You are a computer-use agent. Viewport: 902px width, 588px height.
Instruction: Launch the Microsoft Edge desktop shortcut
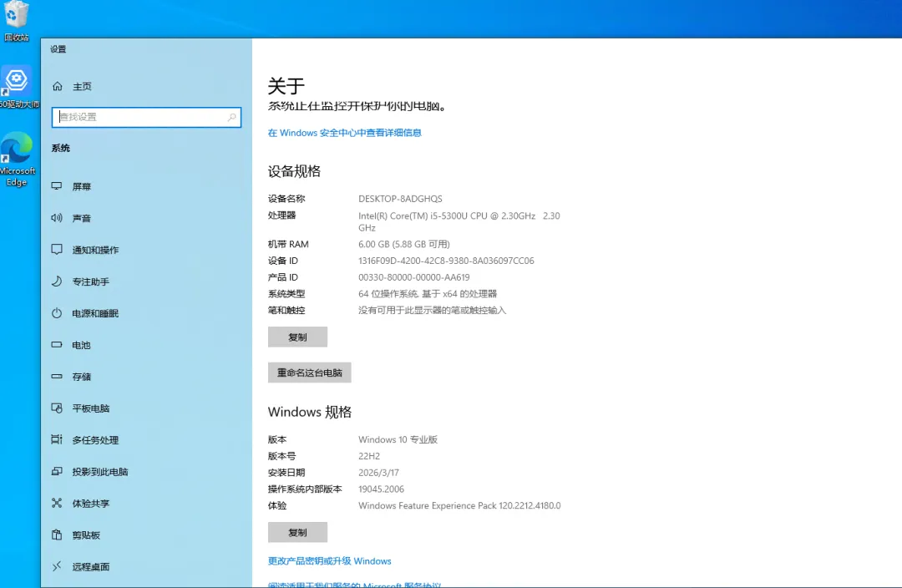click(18, 159)
